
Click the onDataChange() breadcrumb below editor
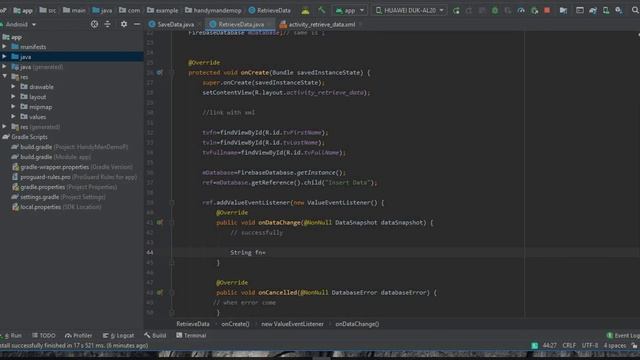pyautogui.click(x=357, y=324)
